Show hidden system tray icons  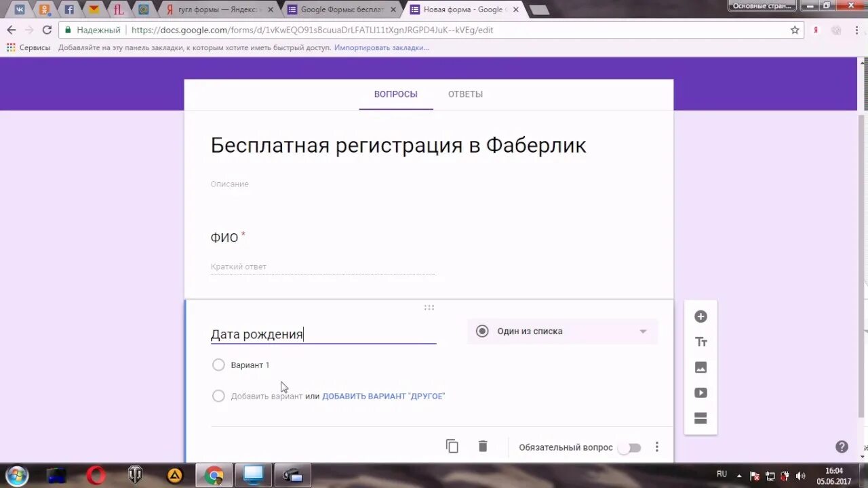738,476
